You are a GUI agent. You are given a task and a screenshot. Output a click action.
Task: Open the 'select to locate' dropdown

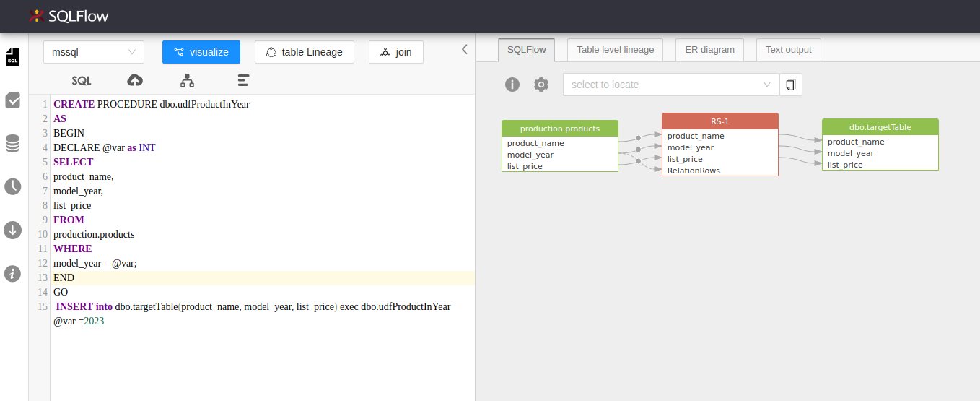pos(670,85)
